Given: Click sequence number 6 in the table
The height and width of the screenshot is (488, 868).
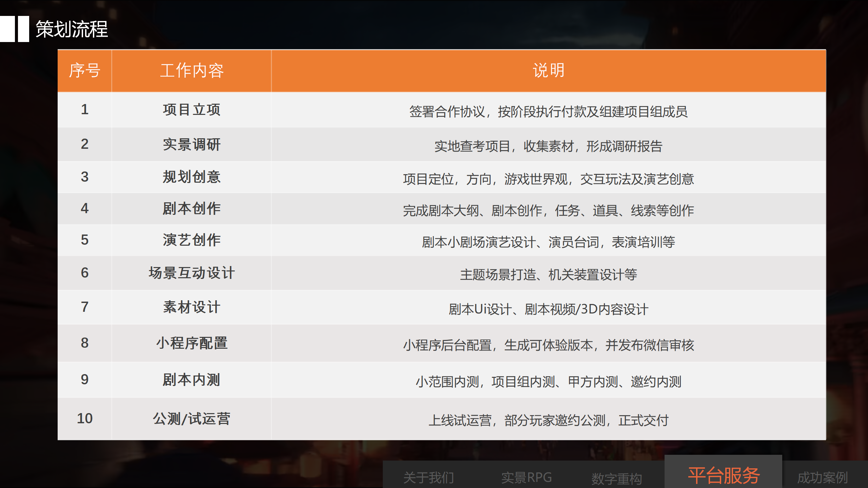Looking at the screenshot, I should (85, 273).
